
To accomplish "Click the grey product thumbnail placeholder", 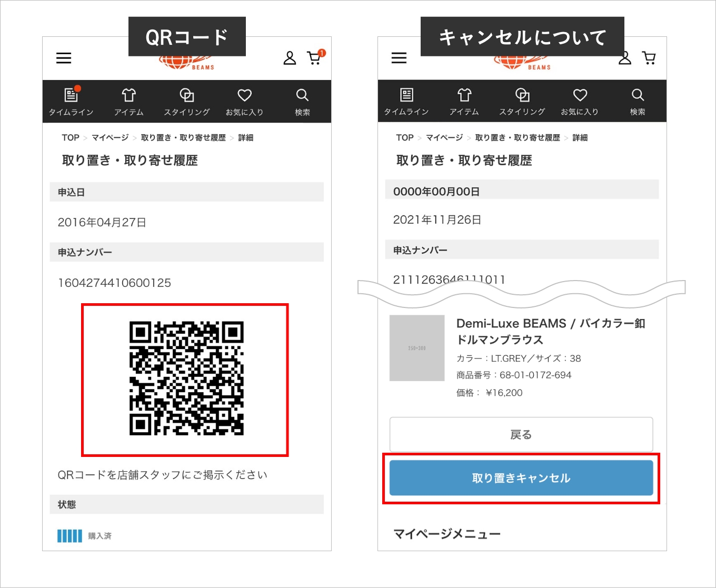I will pyautogui.click(x=417, y=348).
